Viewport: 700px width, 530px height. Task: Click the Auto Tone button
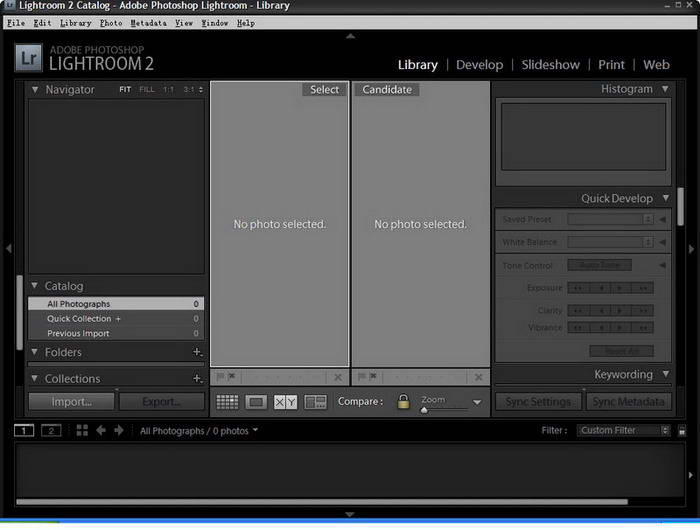pyautogui.click(x=600, y=265)
